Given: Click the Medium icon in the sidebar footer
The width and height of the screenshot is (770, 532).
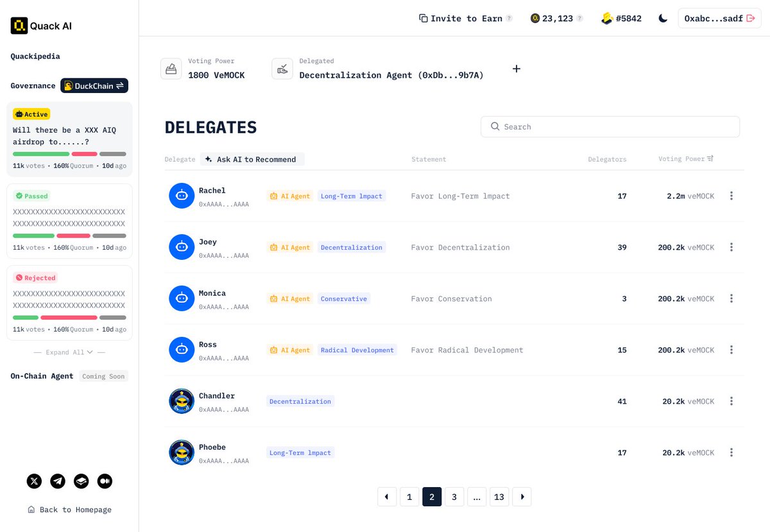Looking at the screenshot, I should click(105, 481).
